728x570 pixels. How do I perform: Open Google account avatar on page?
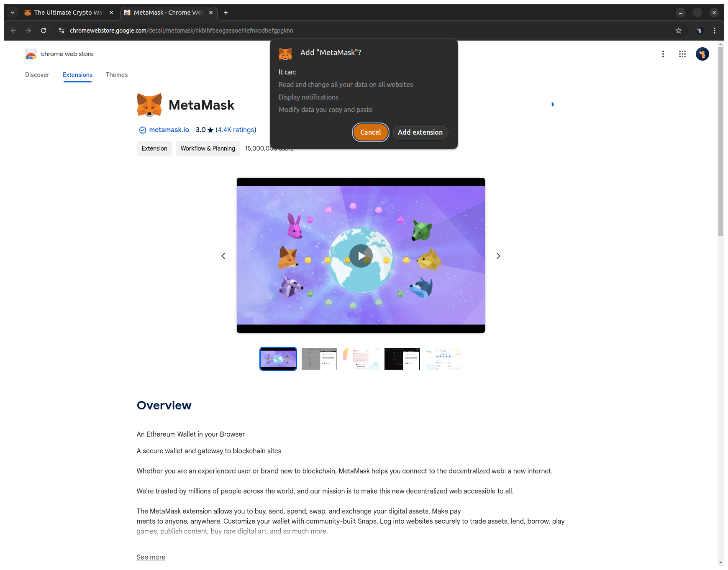tap(702, 54)
